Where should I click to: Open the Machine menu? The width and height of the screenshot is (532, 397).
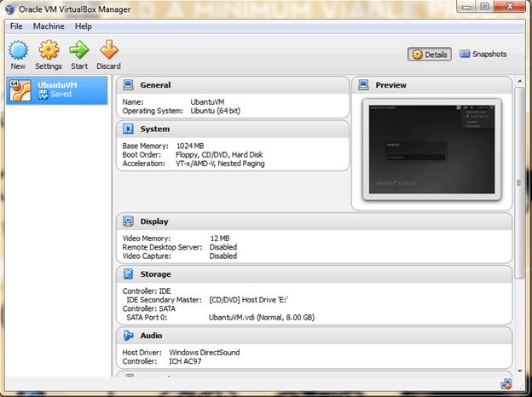[49, 26]
